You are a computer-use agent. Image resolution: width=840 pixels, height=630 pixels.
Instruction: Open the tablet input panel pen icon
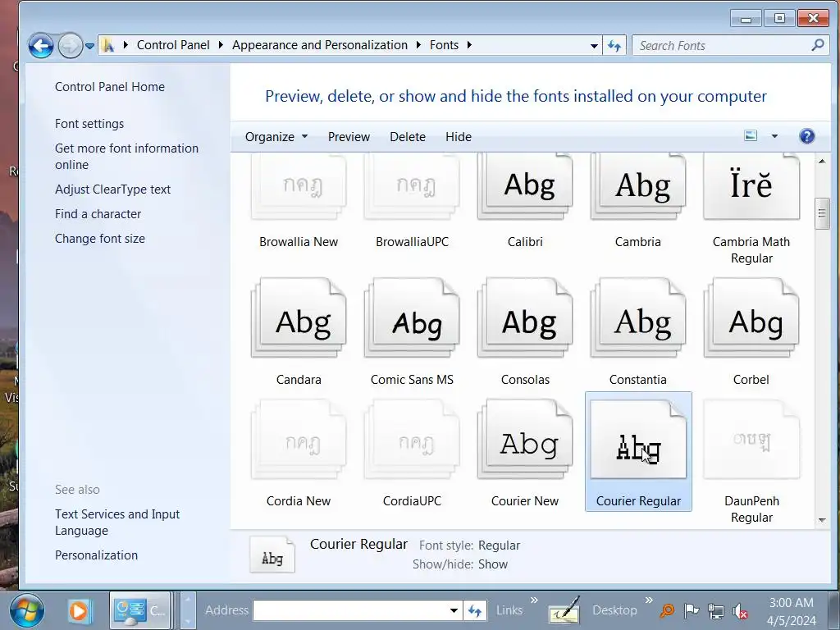click(x=564, y=610)
